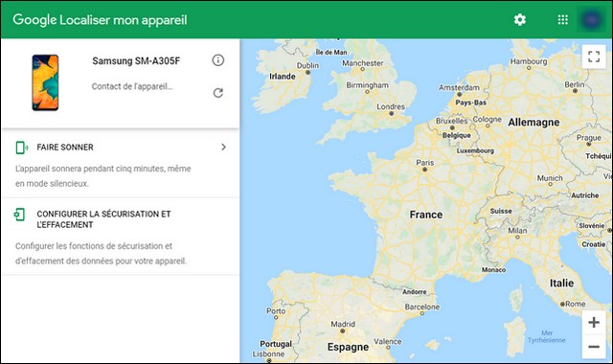Zoom out on the map
This screenshot has width=613, height=364.
tap(594, 347)
